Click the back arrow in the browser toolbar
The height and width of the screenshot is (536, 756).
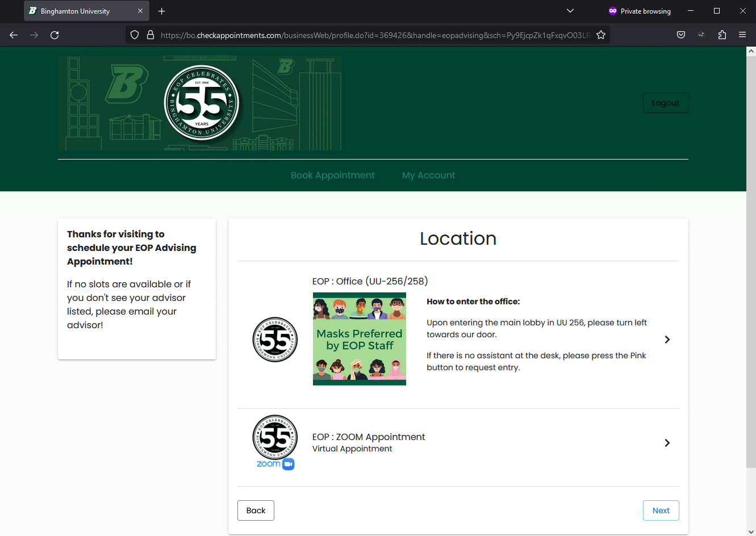14,35
